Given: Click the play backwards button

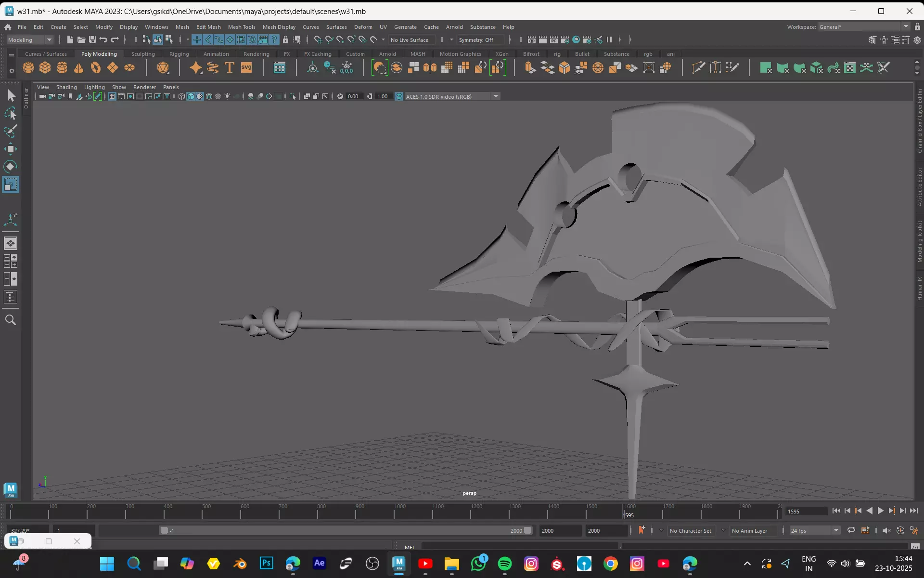Looking at the screenshot, I should click(869, 511).
